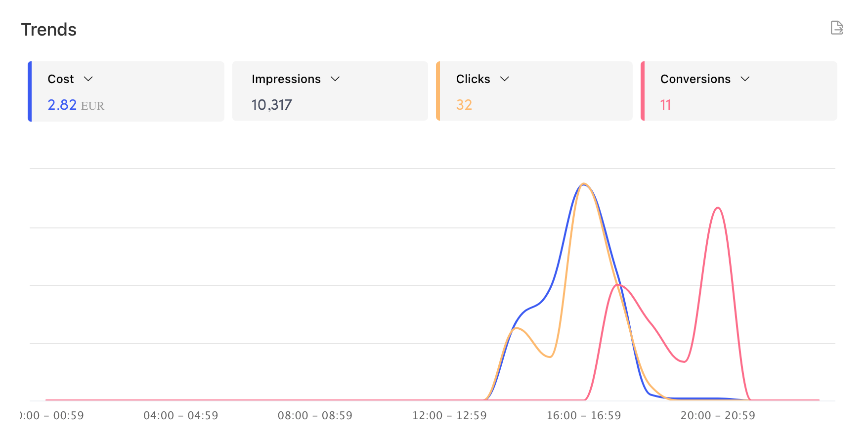Click the 11 conversions value

tap(665, 105)
